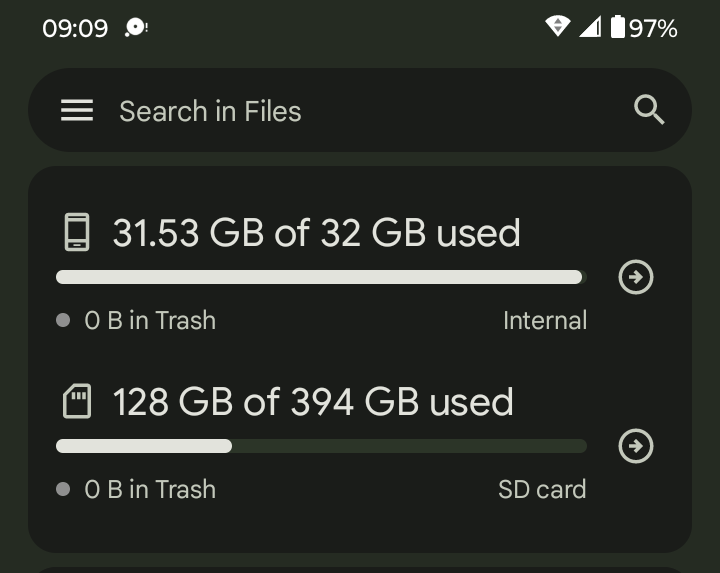Tap "0 B in Trash" under SD card
Screen dimensions: 720x573
(x=149, y=490)
